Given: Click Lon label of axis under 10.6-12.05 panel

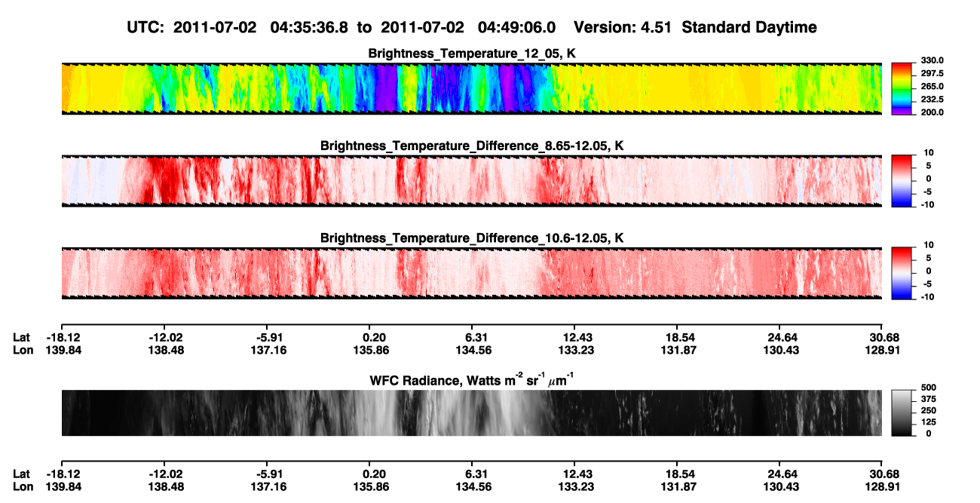Looking at the screenshot, I should (23, 350).
